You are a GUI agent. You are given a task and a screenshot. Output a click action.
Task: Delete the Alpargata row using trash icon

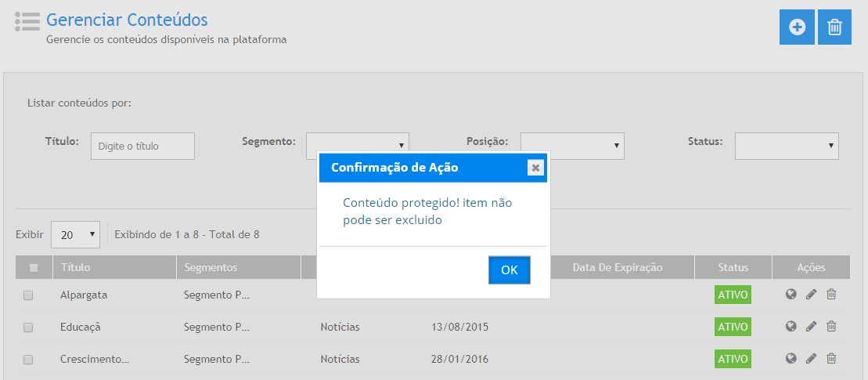pos(831,295)
